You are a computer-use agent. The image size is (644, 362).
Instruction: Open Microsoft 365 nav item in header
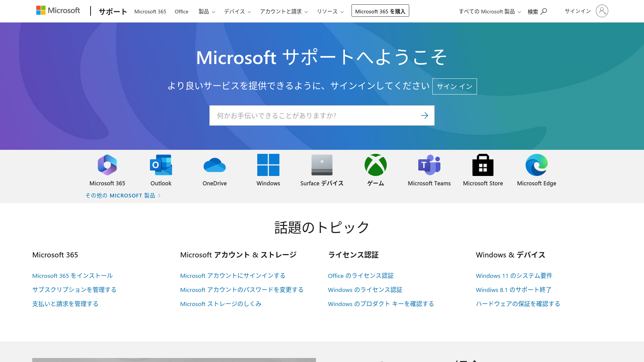point(150,11)
